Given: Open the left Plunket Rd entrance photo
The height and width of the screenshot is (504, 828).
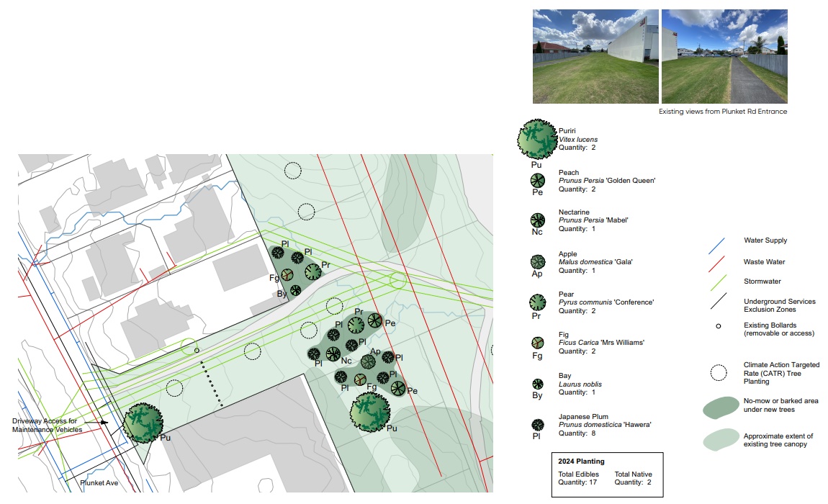Looking at the screenshot, I should [x=595, y=56].
